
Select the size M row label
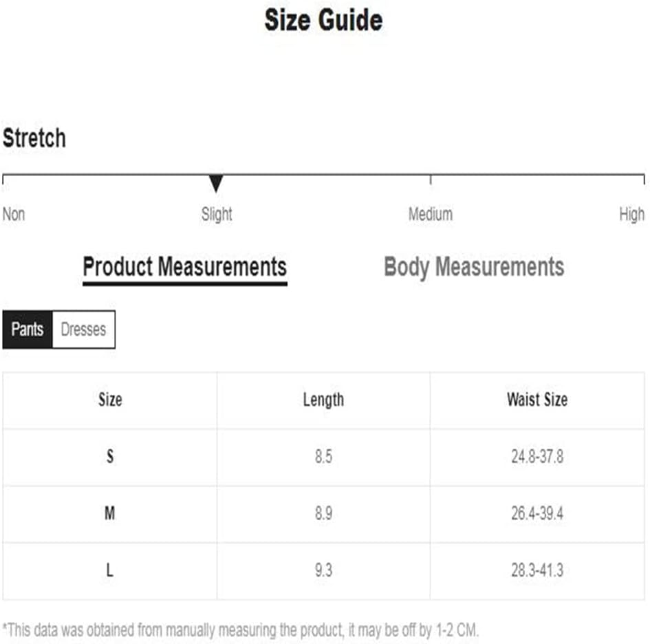(x=110, y=513)
